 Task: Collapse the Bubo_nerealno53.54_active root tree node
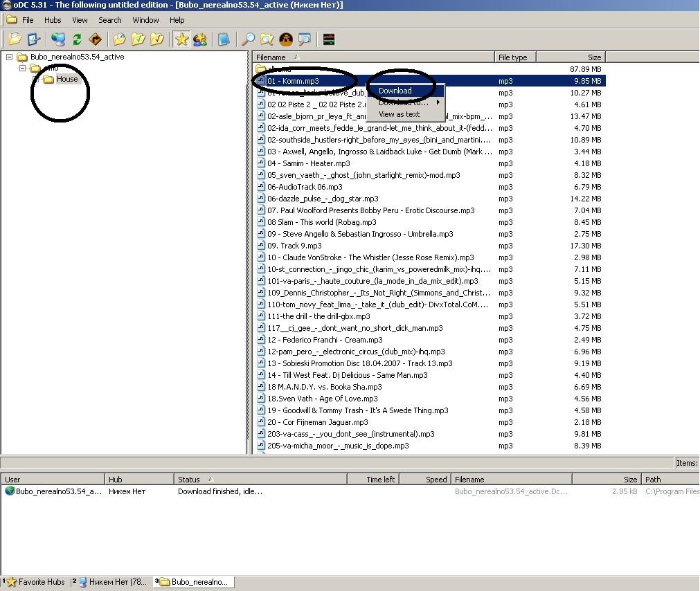coord(10,57)
